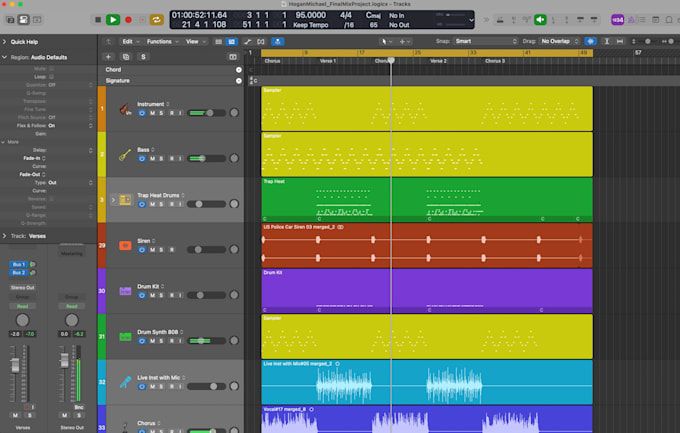The image size is (680, 433).
Task: Click the Chord global track row
Action: (x=171, y=69)
